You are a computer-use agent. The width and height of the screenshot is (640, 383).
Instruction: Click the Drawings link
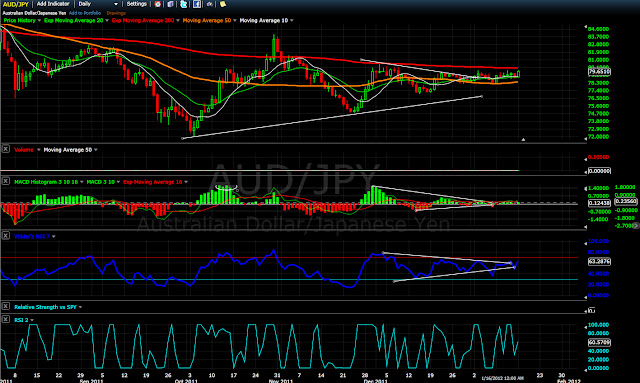tap(116, 13)
